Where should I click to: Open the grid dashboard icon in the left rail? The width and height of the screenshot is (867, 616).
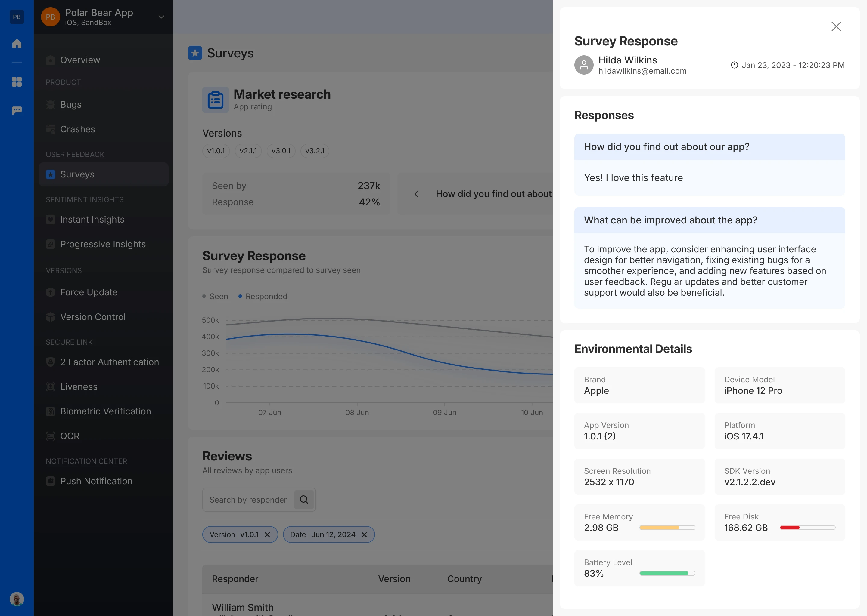17,82
